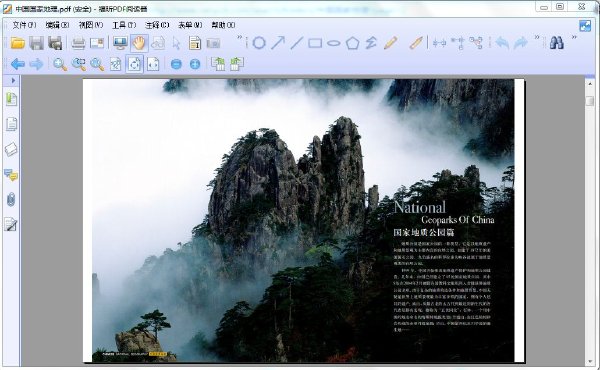Rotate page with the first green rotate icon
Image resolution: width=600 pixels, height=370 pixels.
(218, 64)
